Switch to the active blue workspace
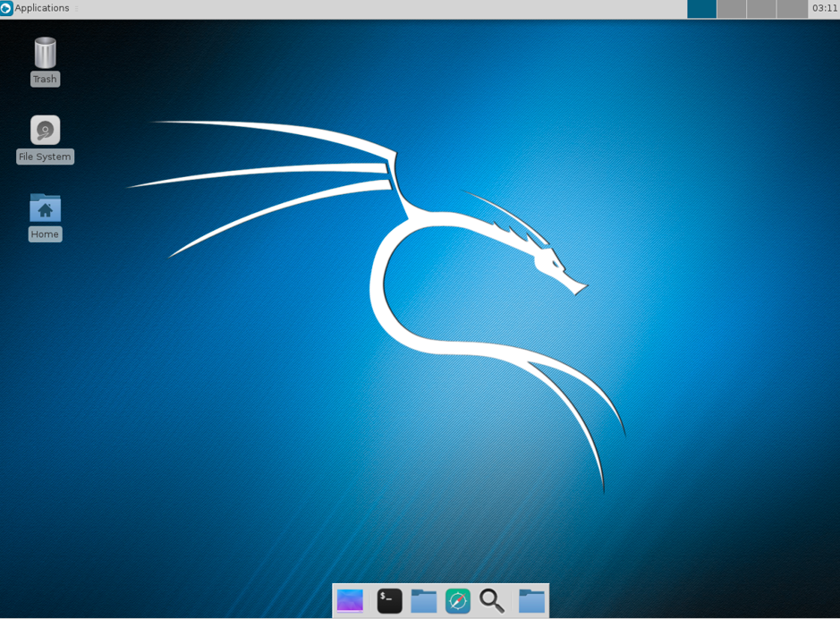Screen dimensions: 840x619 701,9
